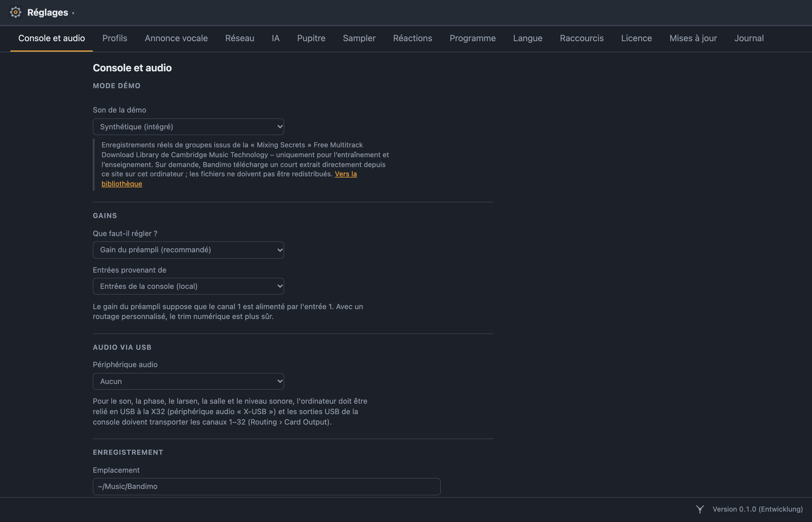Click the Réglages gear icon
Viewport: 812px width, 522px height.
pyautogui.click(x=16, y=12)
